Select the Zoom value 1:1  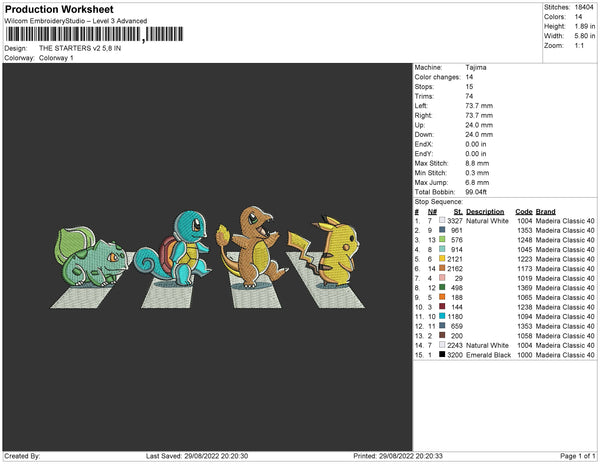pos(579,46)
